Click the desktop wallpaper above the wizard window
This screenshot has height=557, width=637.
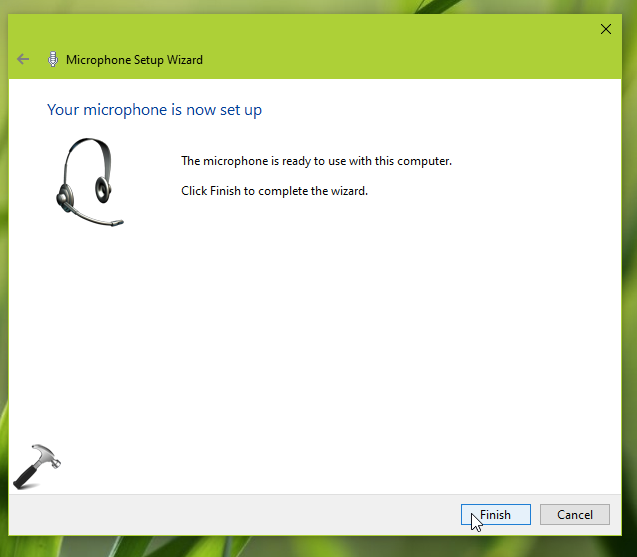tap(300, 6)
